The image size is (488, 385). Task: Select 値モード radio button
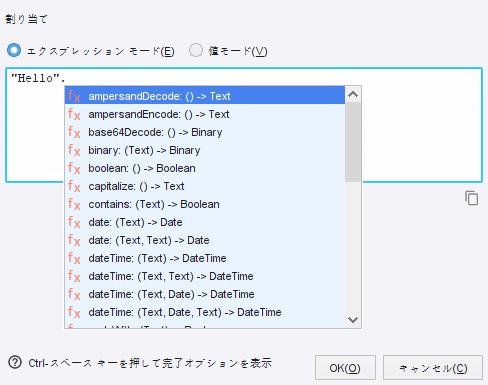coord(196,50)
